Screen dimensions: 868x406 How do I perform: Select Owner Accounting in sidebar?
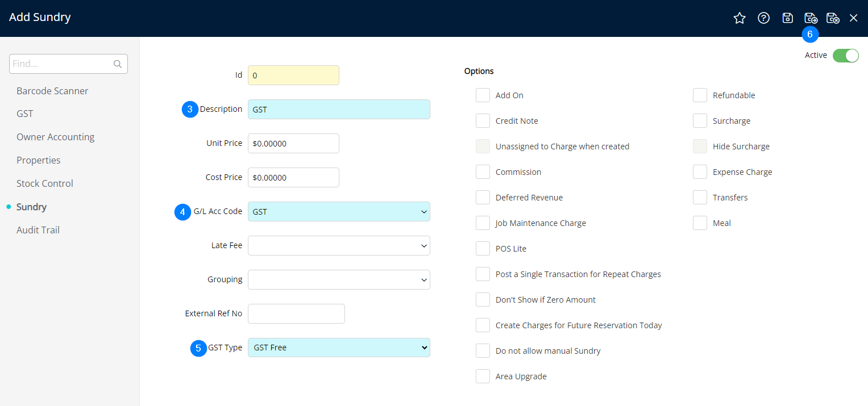(55, 137)
